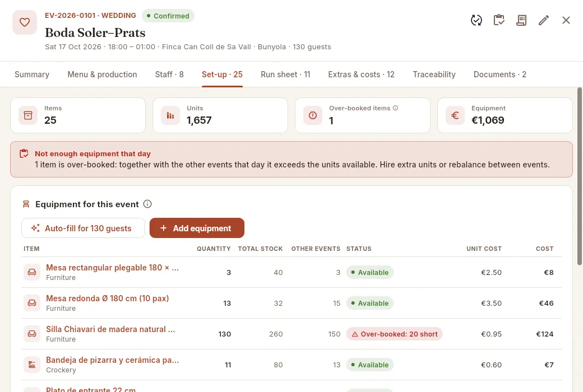The image size is (583, 392).
Task: Click the receipt document icon in header
Action: [x=521, y=20]
